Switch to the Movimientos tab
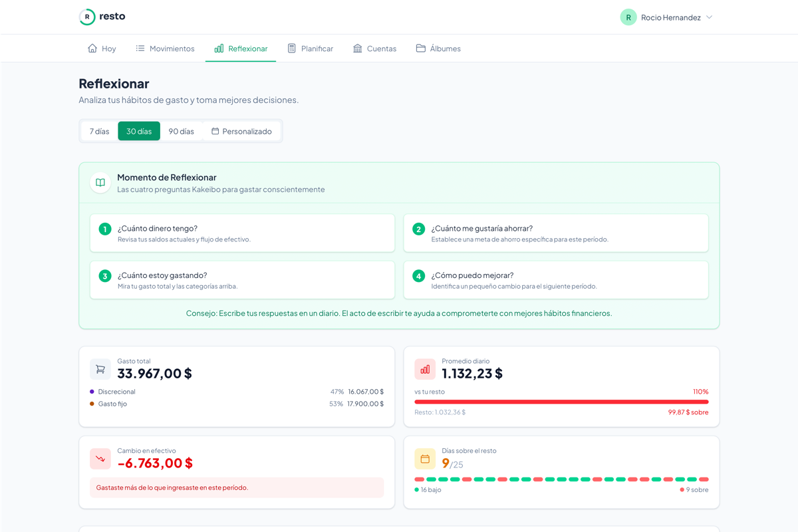798x532 pixels. 165,49
